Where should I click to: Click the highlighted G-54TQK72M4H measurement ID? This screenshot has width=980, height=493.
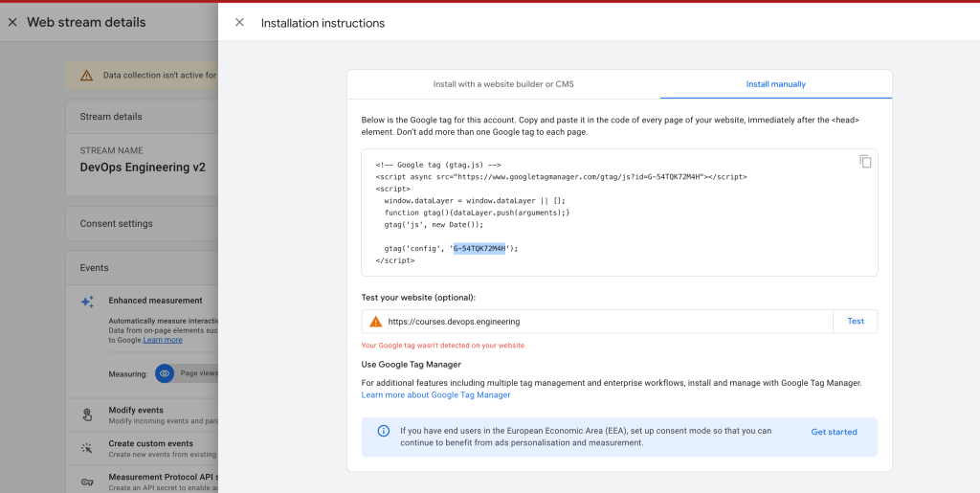(479, 249)
